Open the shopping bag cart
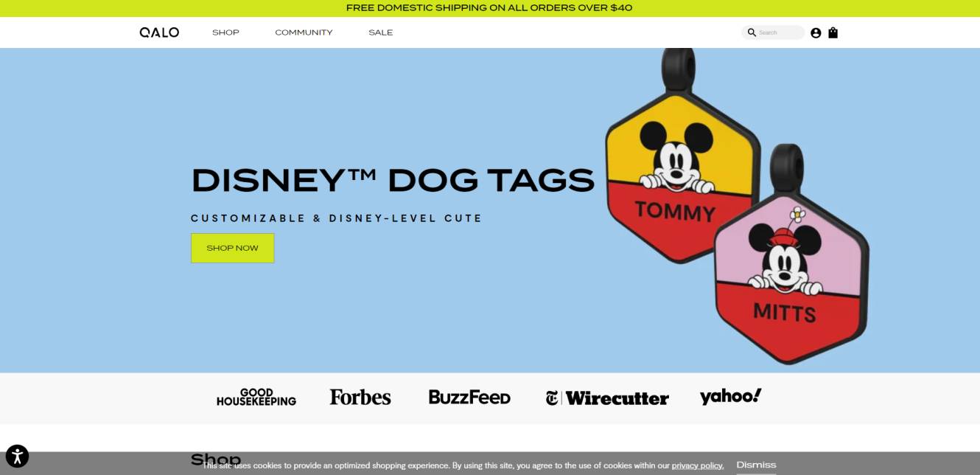 (833, 32)
